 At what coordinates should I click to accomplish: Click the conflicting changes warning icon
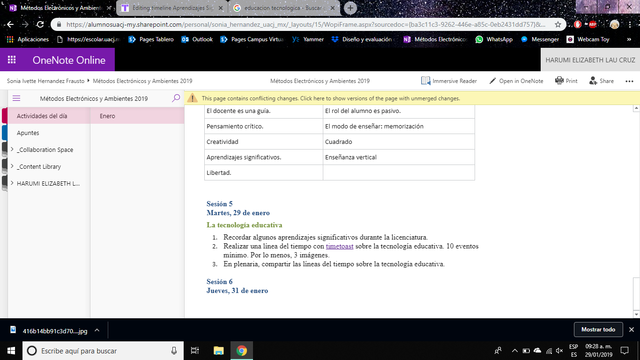click(x=192, y=98)
